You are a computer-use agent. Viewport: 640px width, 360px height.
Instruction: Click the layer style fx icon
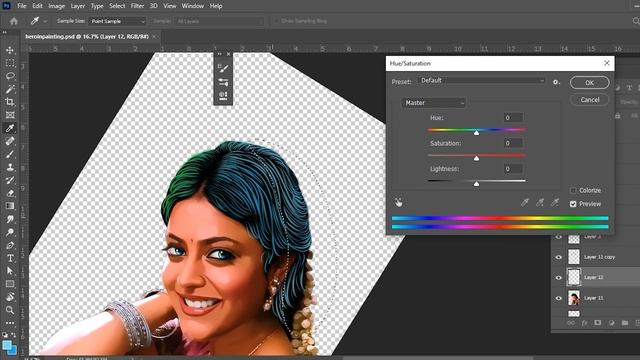[x=584, y=323]
